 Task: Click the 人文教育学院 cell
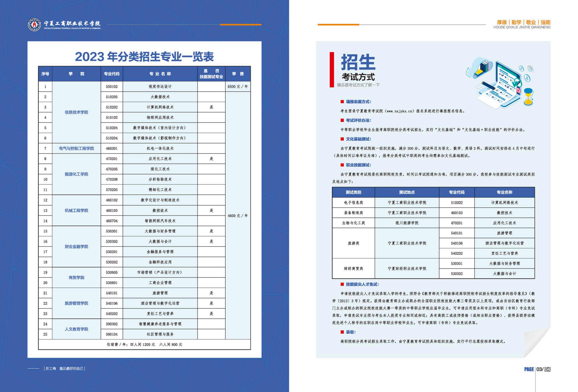(76, 329)
